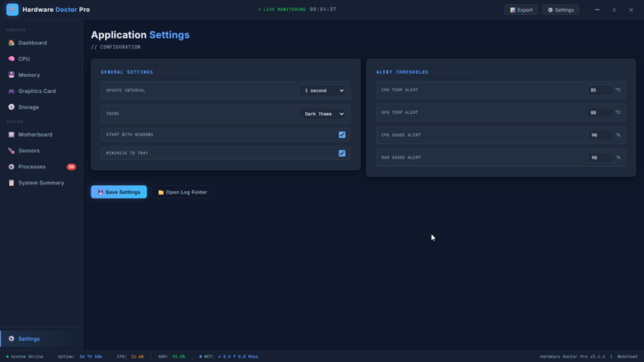644x362 pixels.
Task: Toggle the Minimize To Tray checkbox
Action: pyautogui.click(x=342, y=153)
